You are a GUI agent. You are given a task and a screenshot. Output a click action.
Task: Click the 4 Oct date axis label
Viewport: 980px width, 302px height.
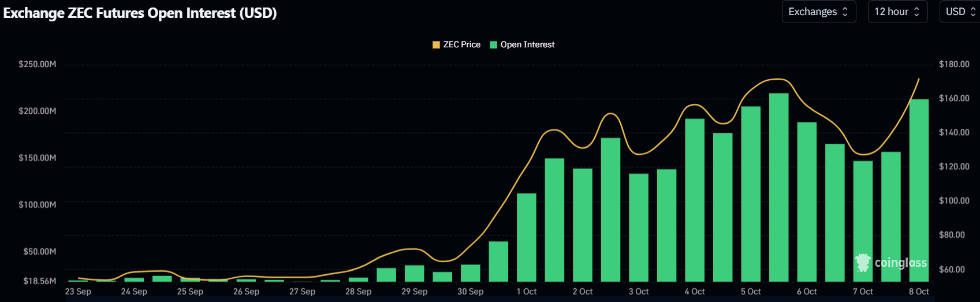[x=694, y=292]
